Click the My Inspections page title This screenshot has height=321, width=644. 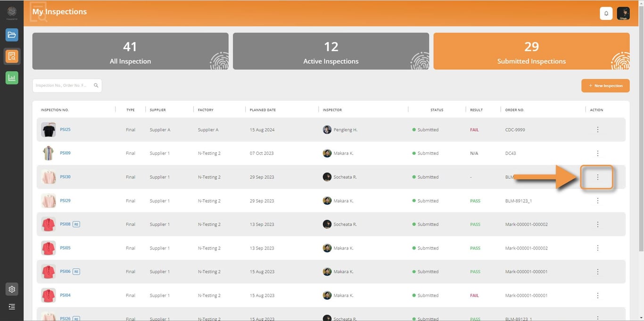(x=59, y=12)
